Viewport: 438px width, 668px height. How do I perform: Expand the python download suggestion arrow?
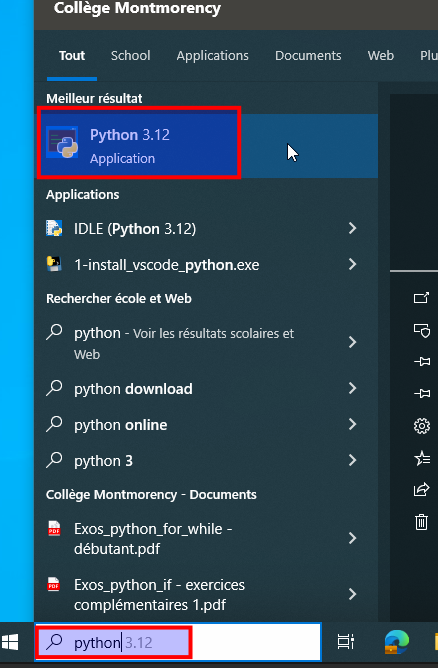pyautogui.click(x=352, y=388)
